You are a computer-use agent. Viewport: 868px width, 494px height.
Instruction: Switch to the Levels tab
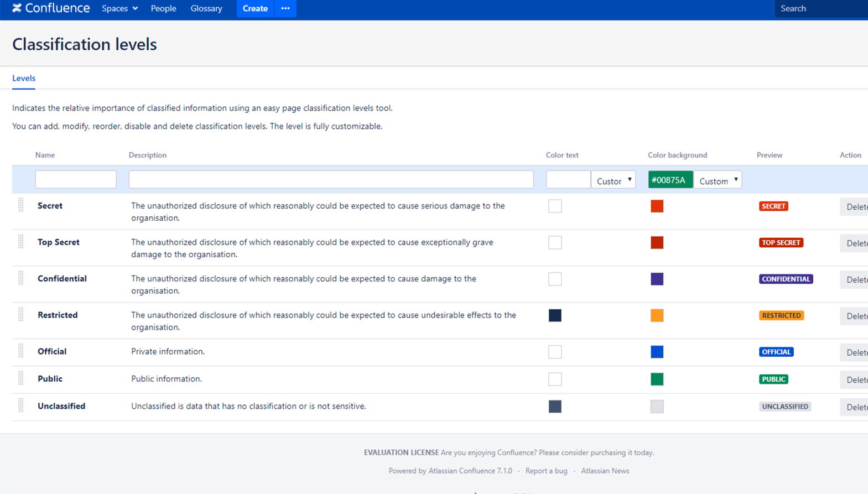tap(24, 78)
